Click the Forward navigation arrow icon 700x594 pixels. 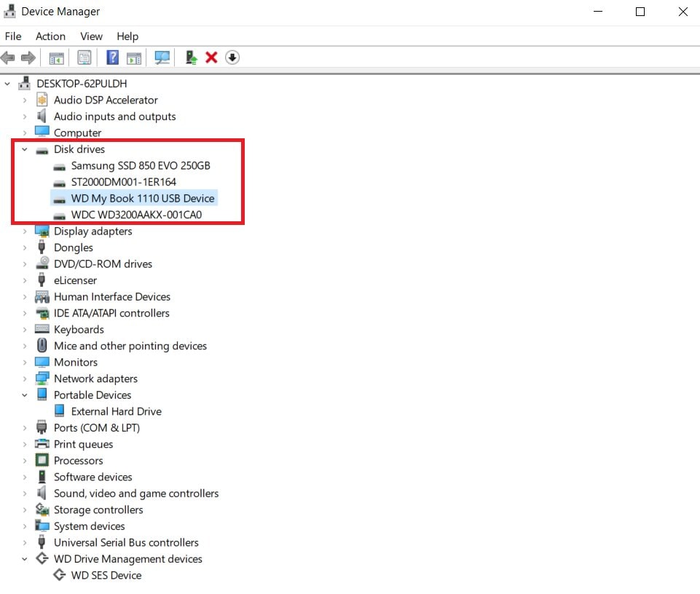27,58
